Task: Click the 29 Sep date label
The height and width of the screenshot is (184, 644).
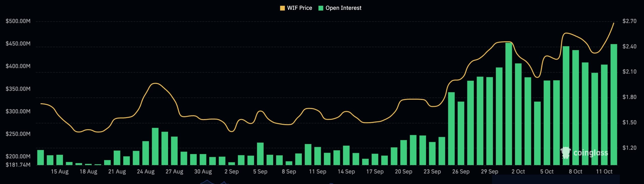Action: (x=490, y=172)
